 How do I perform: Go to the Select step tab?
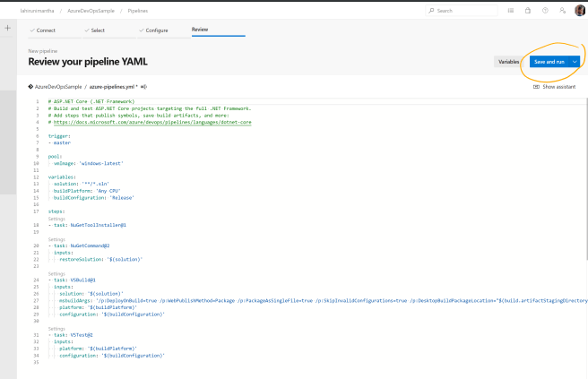[x=99, y=30]
